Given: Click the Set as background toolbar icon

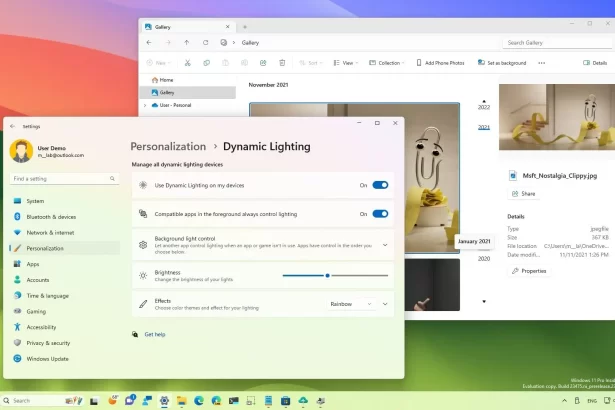Looking at the screenshot, I should point(481,62).
